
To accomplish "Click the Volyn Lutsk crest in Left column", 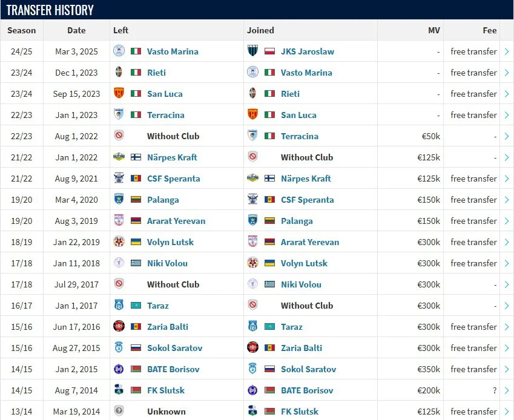I will click(x=119, y=242).
